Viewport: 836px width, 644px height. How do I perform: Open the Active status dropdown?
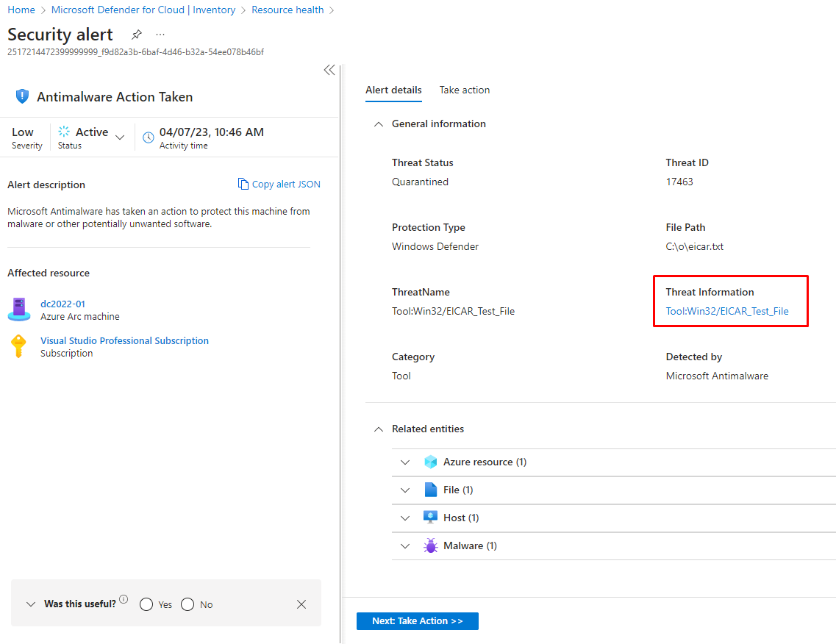click(120, 137)
